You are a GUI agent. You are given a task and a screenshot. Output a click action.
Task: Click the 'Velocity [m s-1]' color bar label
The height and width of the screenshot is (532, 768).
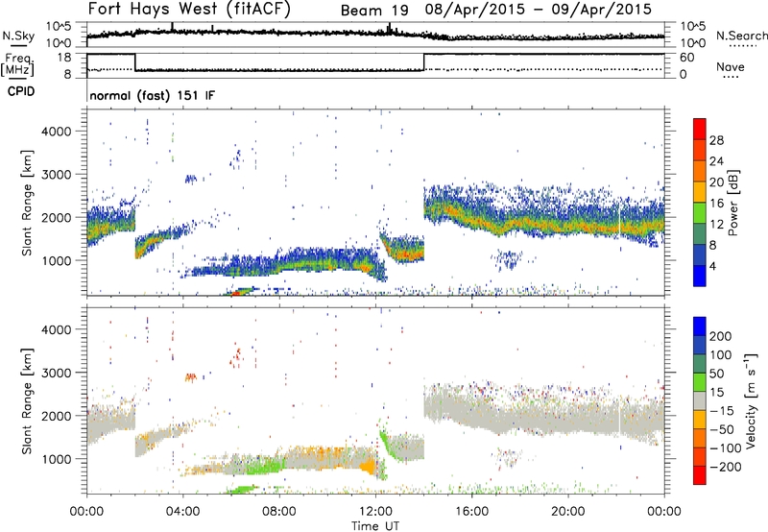coord(750,400)
